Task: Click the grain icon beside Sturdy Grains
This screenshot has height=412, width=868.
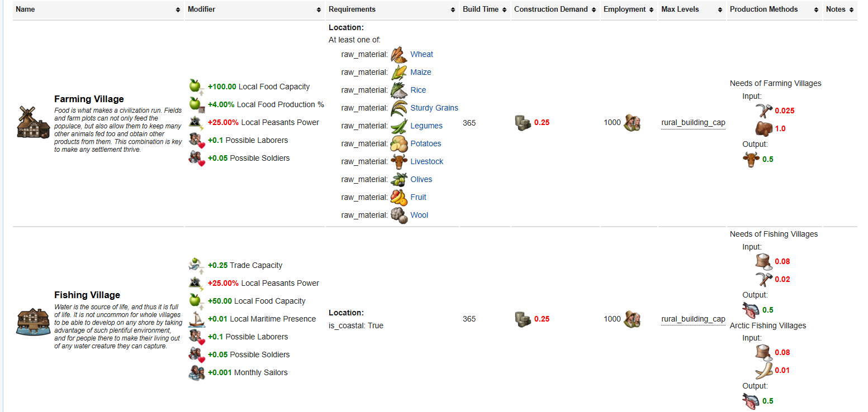Action: coord(399,108)
